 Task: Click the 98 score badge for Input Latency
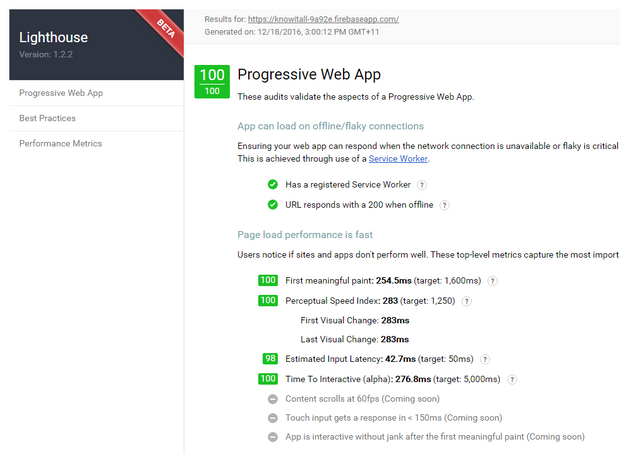(x=270, y=358)
